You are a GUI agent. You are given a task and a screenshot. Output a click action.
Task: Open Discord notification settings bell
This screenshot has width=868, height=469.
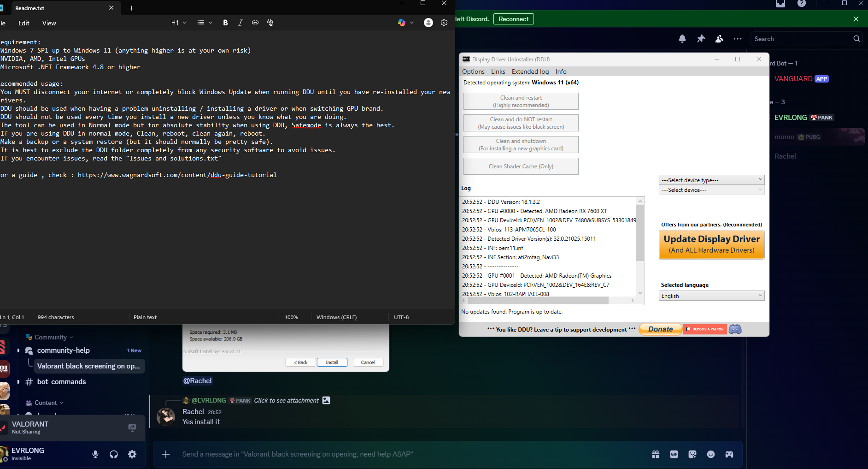pos(682,39)
